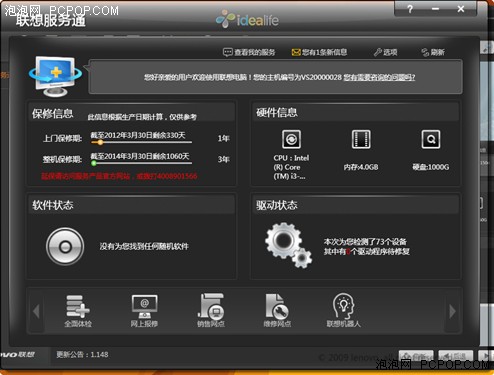Open the 您有1条新信息 message notice
This screenshot has height=375, width=494.
click(x=319, y=52)
